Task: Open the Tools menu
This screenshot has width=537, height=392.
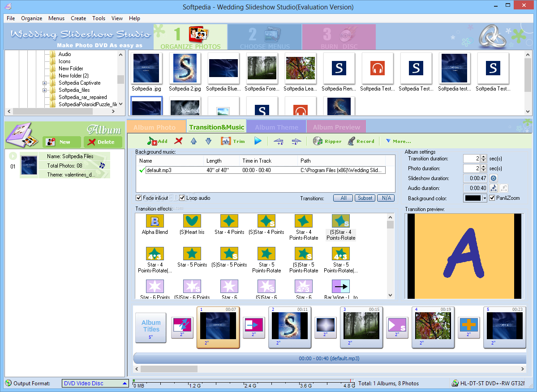Action: [99, 18]
